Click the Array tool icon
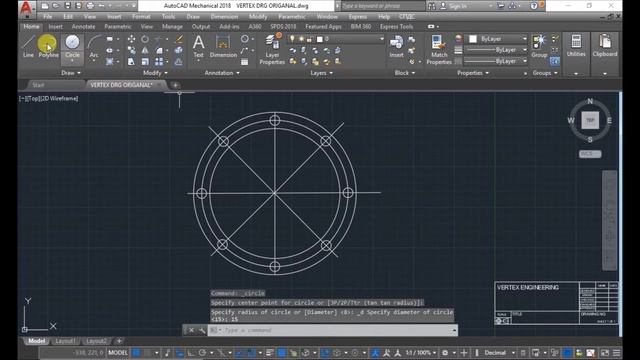The width and height of the screenshot is (640, 360). click(159, 62)
